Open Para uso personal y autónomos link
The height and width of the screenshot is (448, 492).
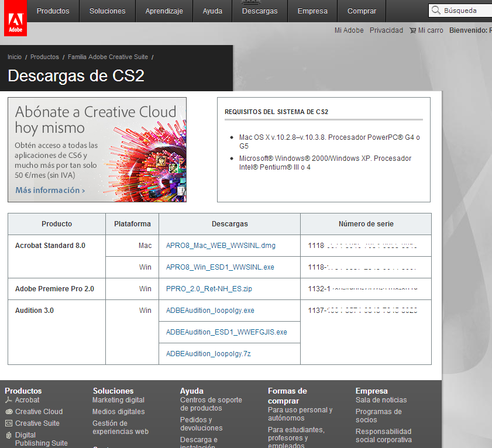pyautogui.click(x=300, y=414)
